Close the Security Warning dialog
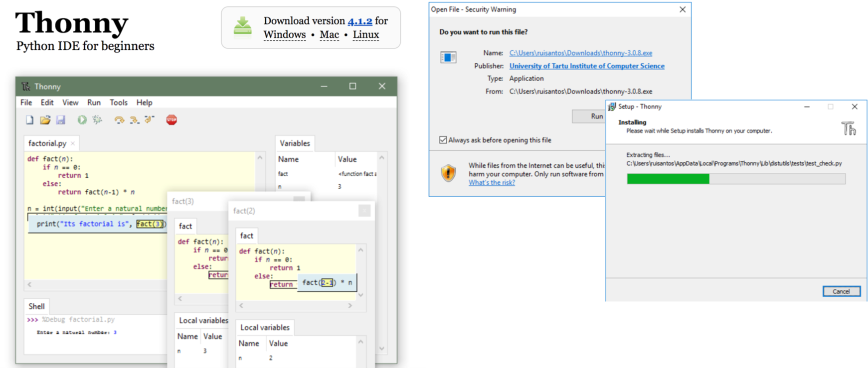Screen dimensions: 868x368 point(683,9)
